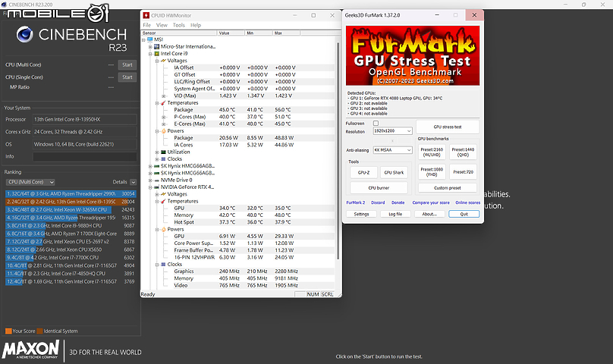Viewport: 613px width, 364px height.
Task: Open the CPU (Multi Core) ranking dropdown
Action: click(x=30, y=182)
